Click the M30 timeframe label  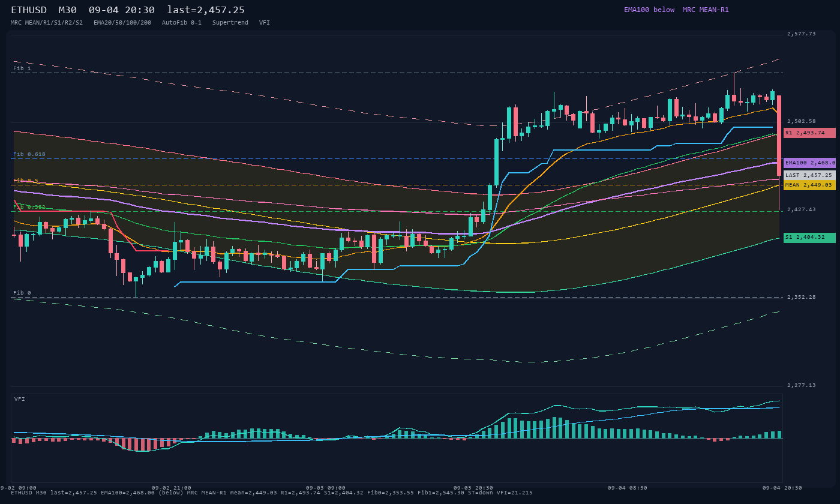point(67,10)
